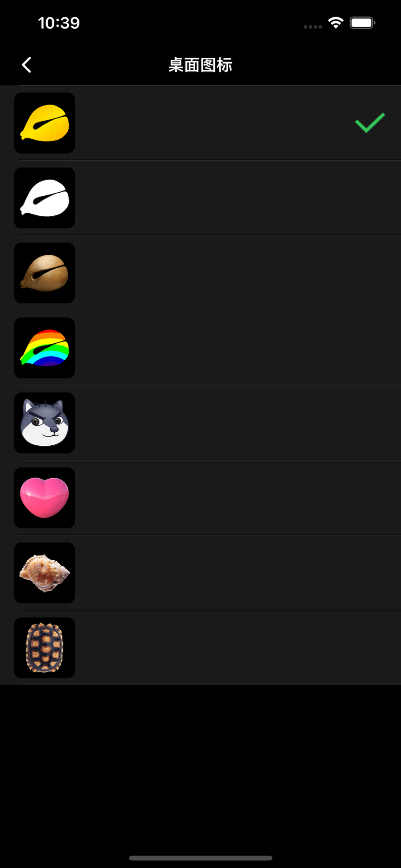Tap the blank space in the turtle shell row

click(x=238, y=648)
